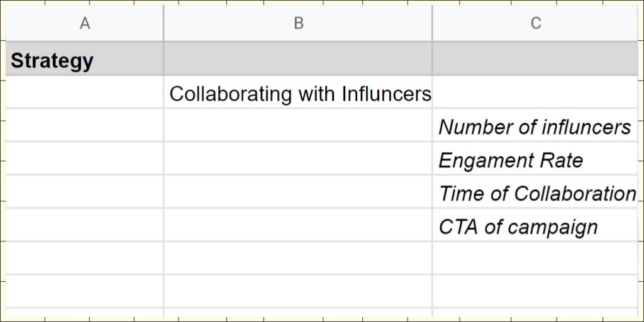Click the bold Strategy cell
644x322 pixels.
[85, 58]
